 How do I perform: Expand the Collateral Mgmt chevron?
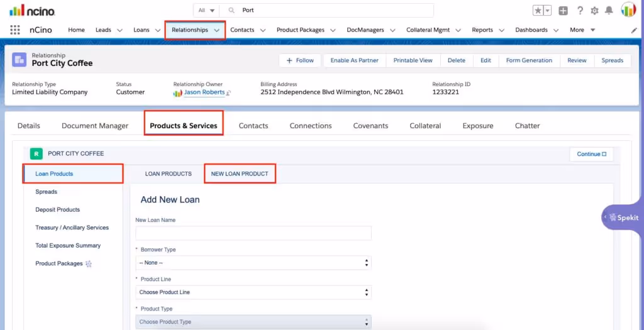point(458,30)
